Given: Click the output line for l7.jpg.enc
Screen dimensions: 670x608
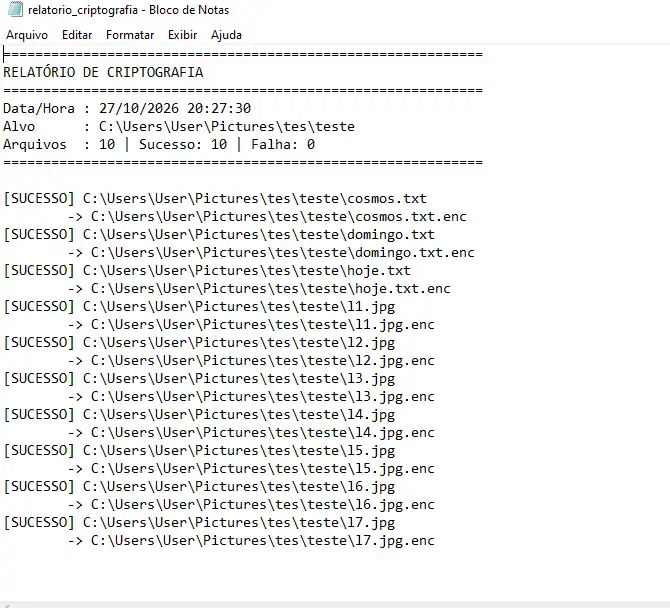Looking at the screenshot, I should 251,540.
